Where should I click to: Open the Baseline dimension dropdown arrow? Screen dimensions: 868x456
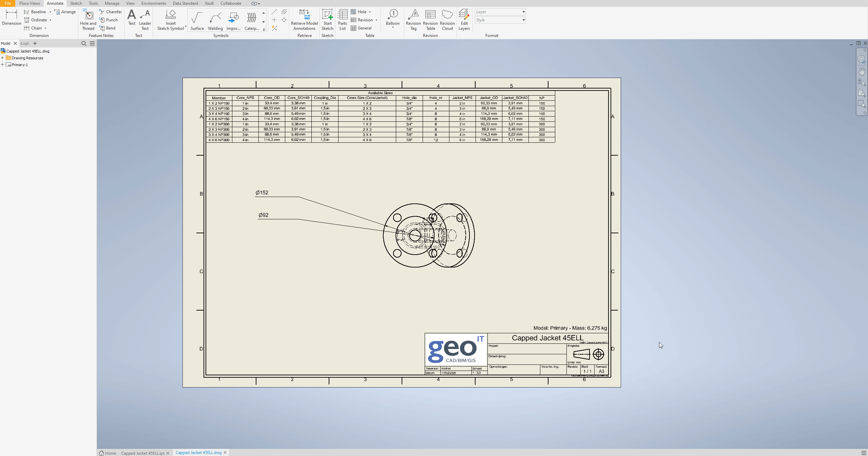coord(50,12)
